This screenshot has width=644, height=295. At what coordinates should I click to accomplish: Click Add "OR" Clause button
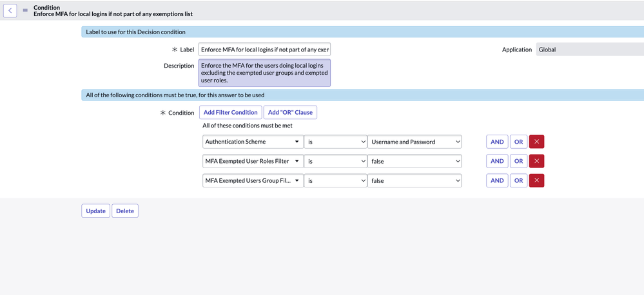coord(290,113)
